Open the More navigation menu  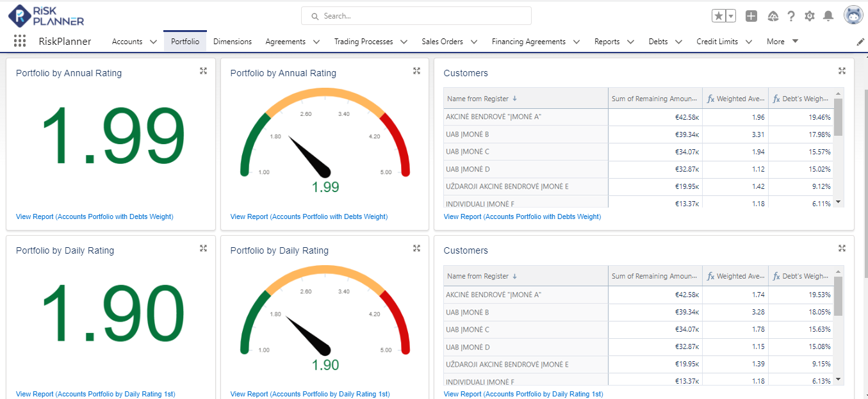tap(782, 42)
